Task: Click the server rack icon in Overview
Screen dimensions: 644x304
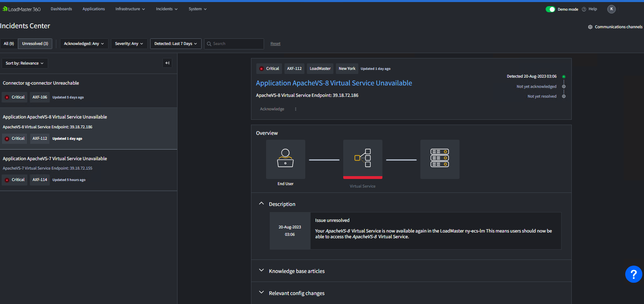Action: (440, 159)
